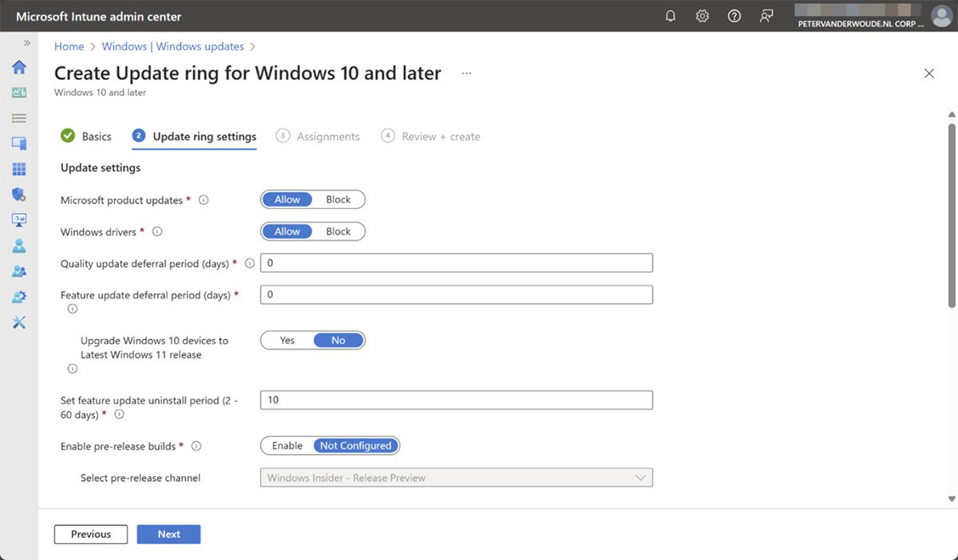Click the Quality update deferral period field
Image resolution: width=958 pixels, height=560 pixels.
pos(456,263)
